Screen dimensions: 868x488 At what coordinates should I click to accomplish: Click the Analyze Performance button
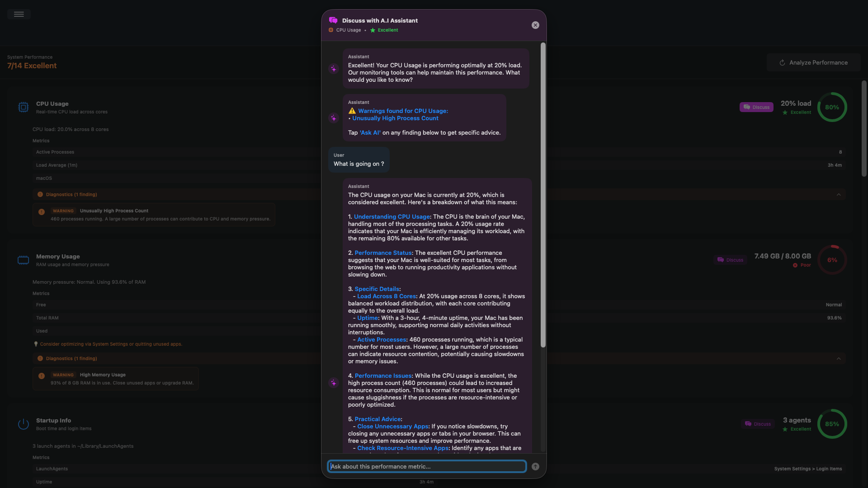[x=813, y=62]
